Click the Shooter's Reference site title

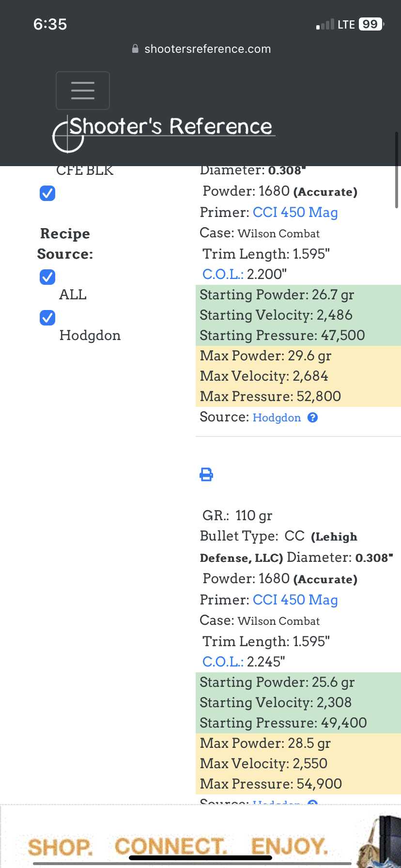pos(171,126)
